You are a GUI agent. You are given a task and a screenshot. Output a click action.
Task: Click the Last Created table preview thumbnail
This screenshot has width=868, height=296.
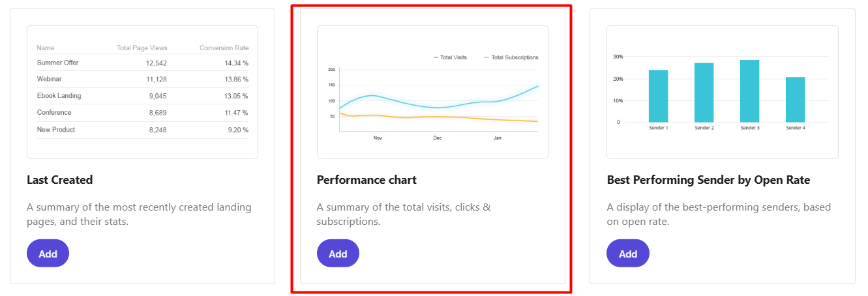tap(142, 92)
